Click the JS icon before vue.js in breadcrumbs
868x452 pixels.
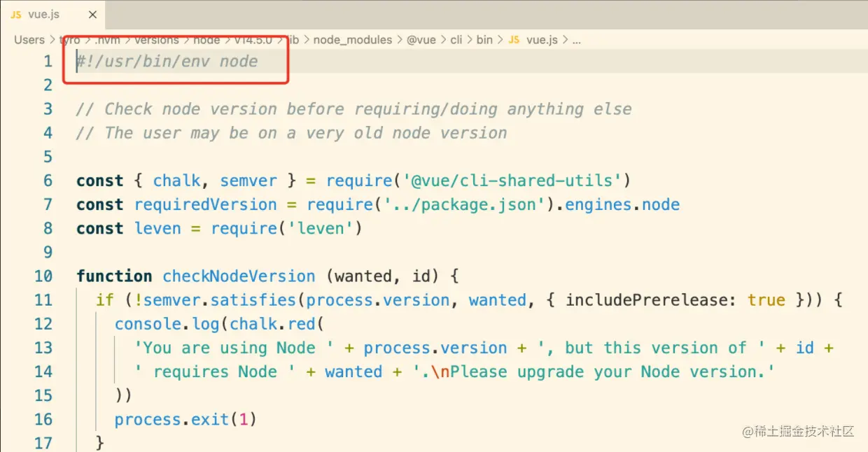514,40
